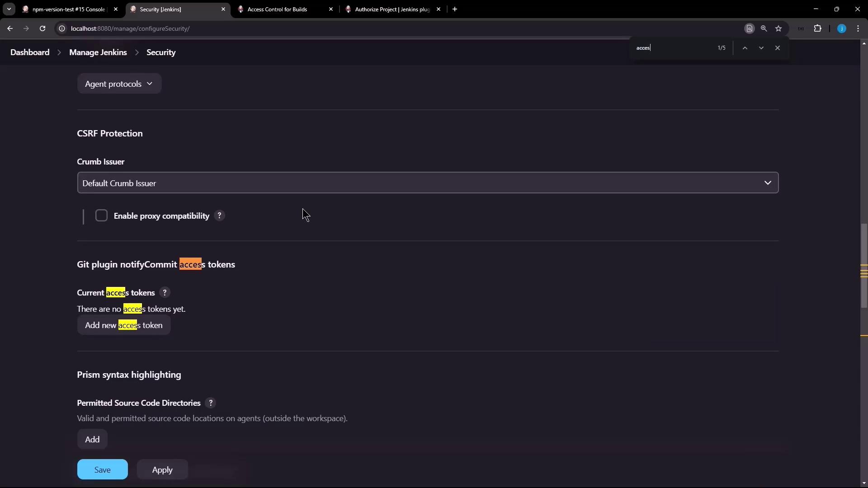This screenshot has width=868, height=488.
Task: Open help for Permitted Source Code Directories
Action: pos(210,403)
